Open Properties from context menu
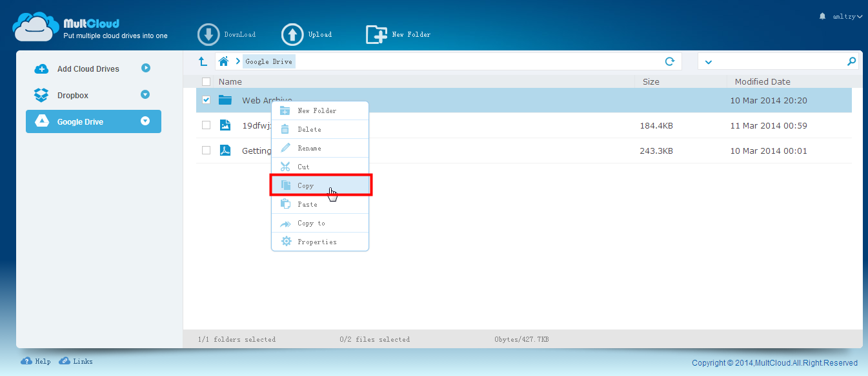868x376 pixels. coord(320,242)
